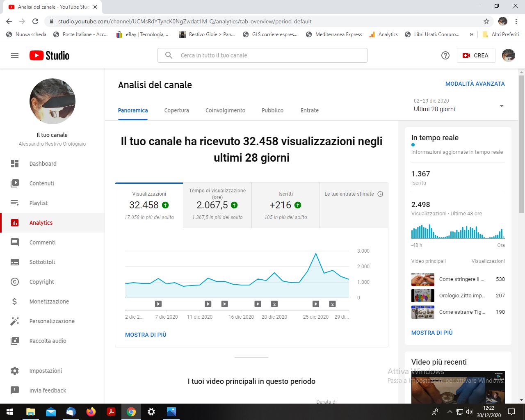Viewport: 525px width, 420px height.
Task: Click MOSTRA DI PIÙ below the views chart
Action: pos(146,335)
